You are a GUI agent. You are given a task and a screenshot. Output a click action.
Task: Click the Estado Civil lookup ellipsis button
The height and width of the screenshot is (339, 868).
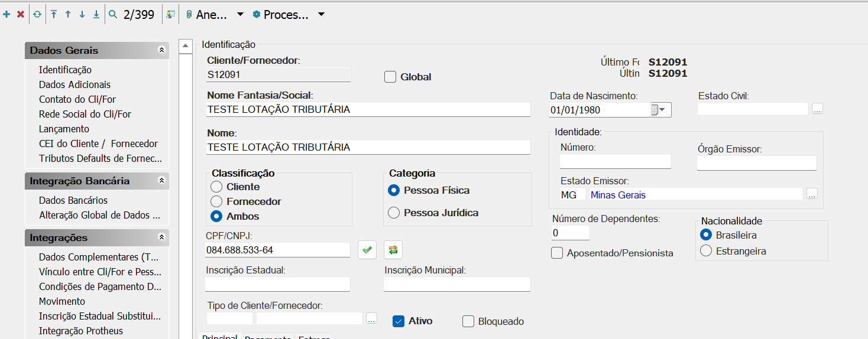pos(817,109)
